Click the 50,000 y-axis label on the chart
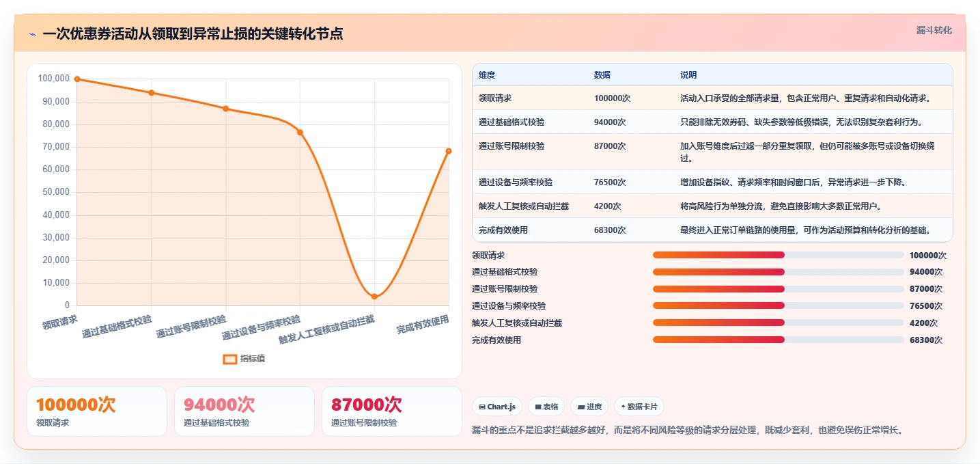The height and width of the screenshot is (464, 980). pyautogui.click(x=56, y=192)
